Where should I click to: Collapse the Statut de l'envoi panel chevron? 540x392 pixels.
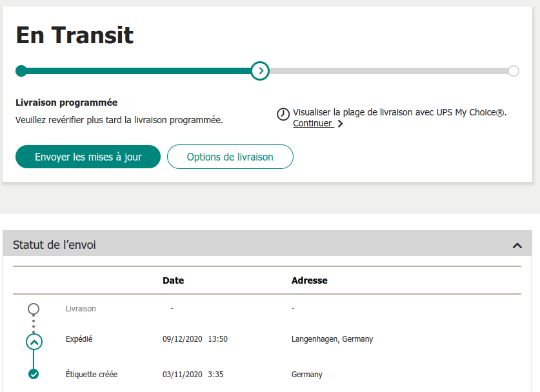click(517, 245)
